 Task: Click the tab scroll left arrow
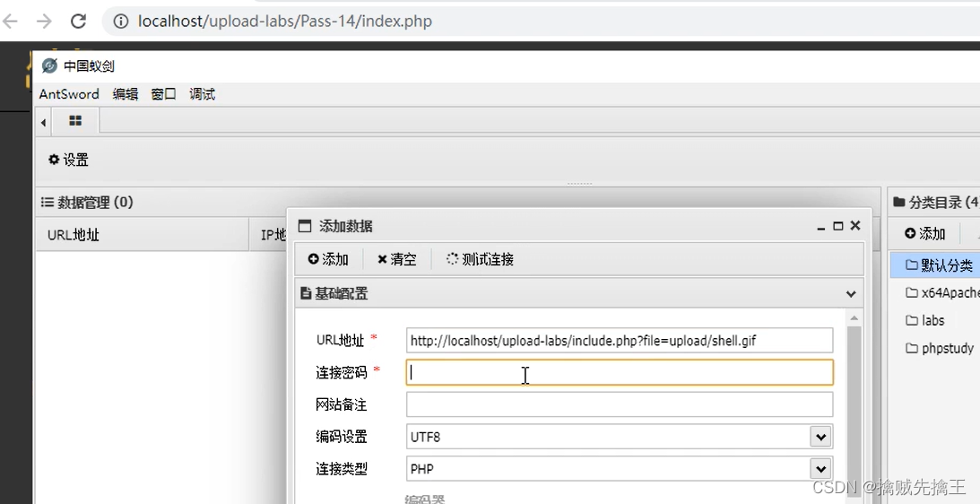43,123
